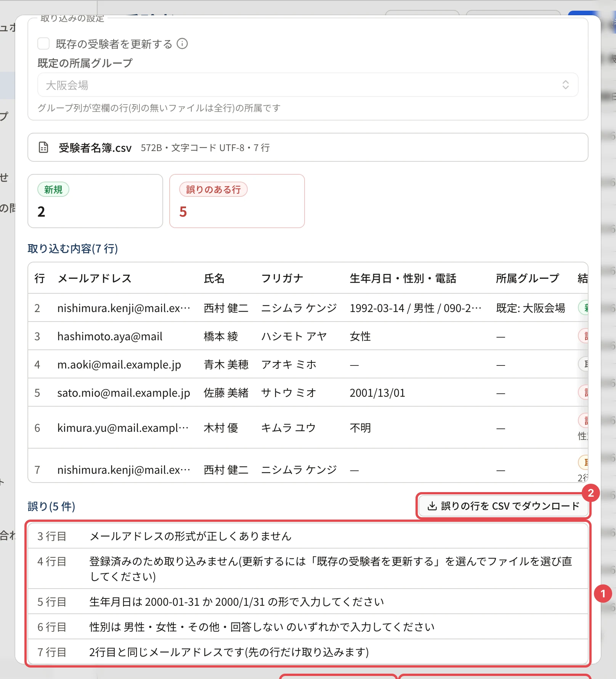616x679 pixels.
Task: Click the フリガナ column header
Action: point(282,278)
